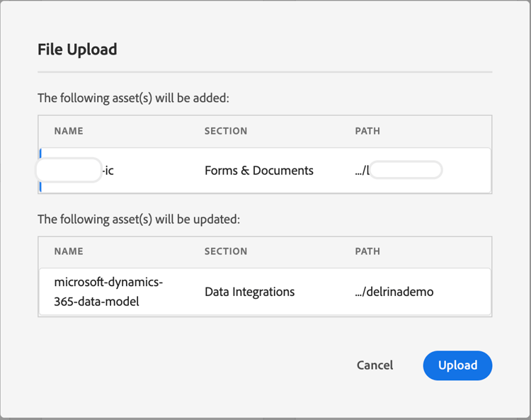Click the 'asset(s) will be added' label
The width and height of the screenshot is (531, 420).
133,98
